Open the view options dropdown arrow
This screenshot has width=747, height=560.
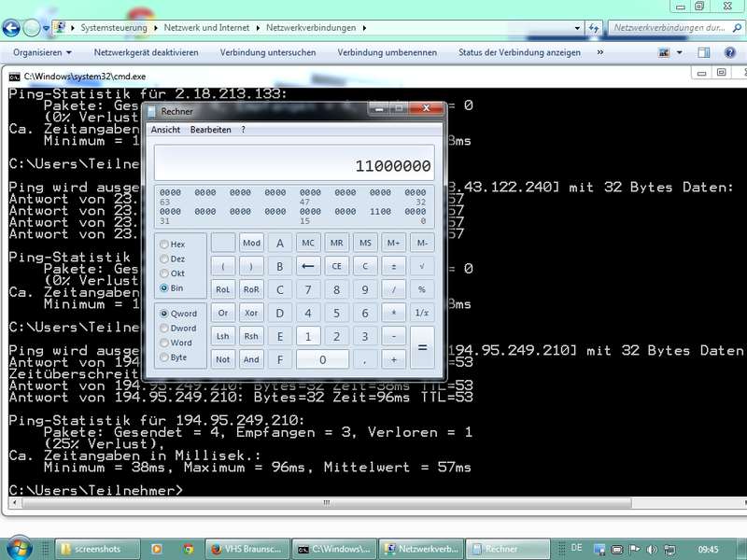click(x=680, y=52)
